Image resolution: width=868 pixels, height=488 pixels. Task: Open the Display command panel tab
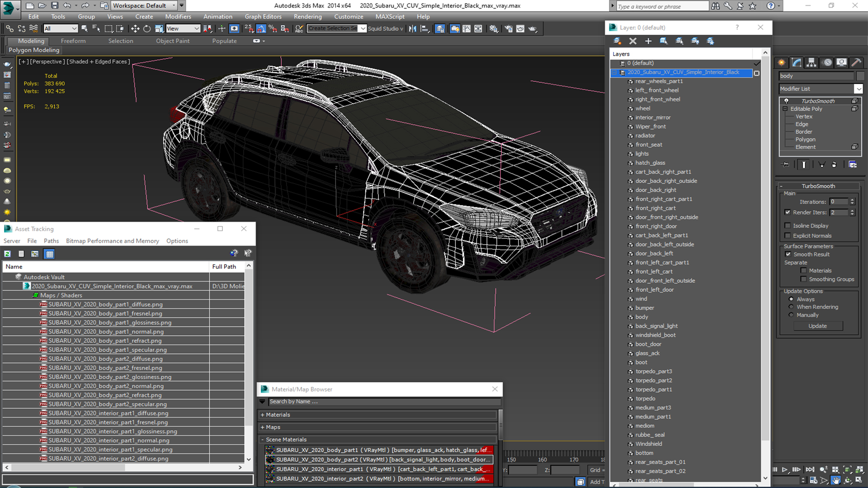pos(841,62)
